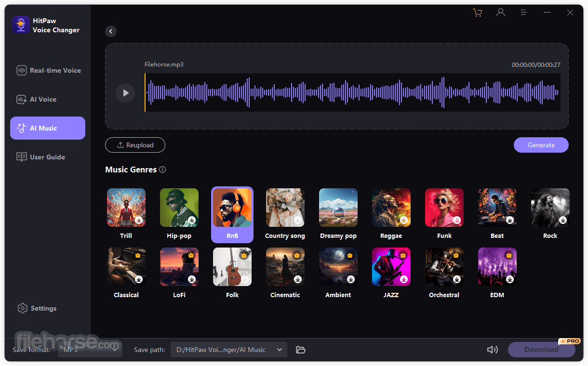
Task: Seek within the audio waveform
Action: point(352,92)
